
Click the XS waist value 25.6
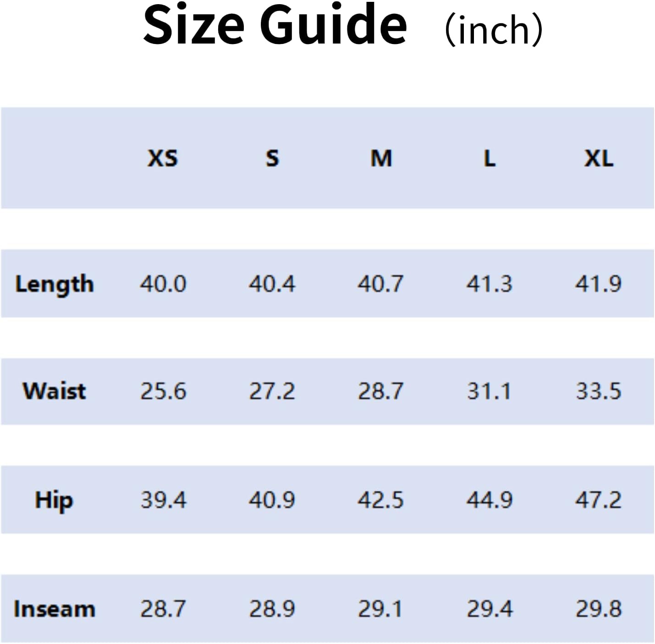(163, 391)
